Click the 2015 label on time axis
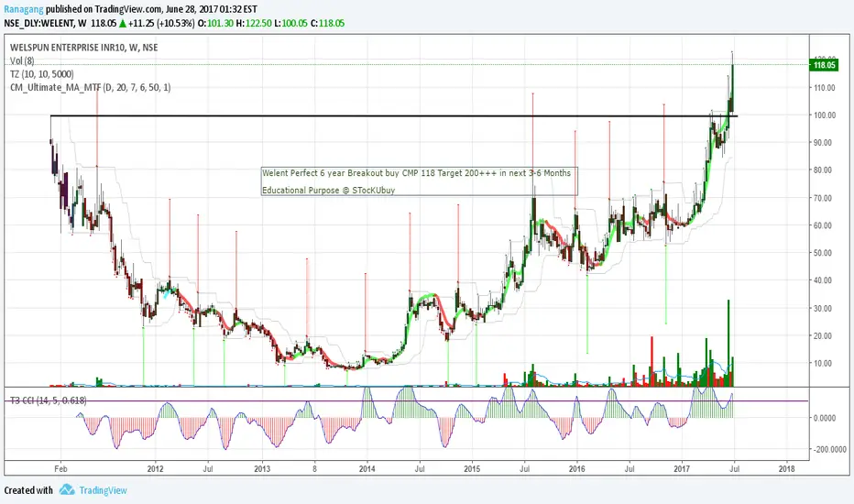Image resolution: width=854 pixels, height=504 pixels. pos(472,468)
